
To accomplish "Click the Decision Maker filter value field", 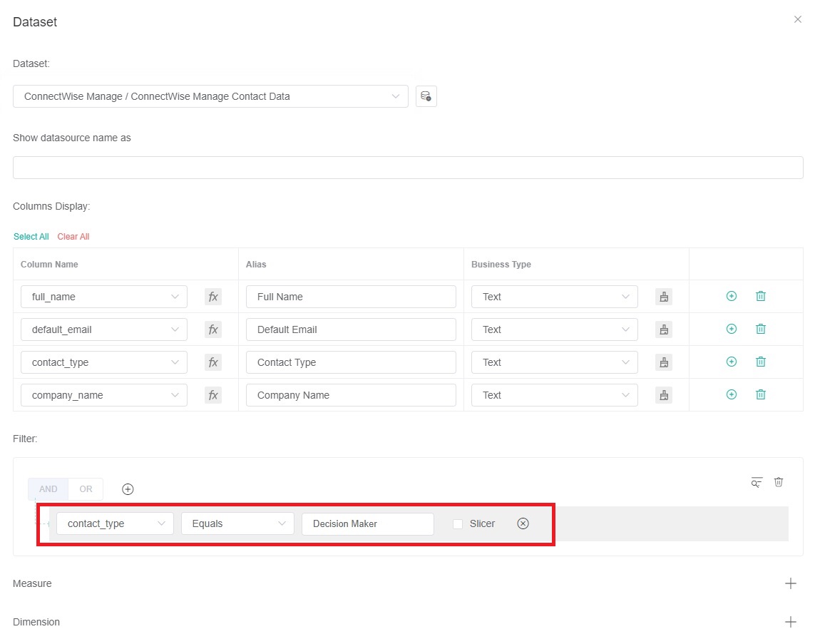I will 367,523.
